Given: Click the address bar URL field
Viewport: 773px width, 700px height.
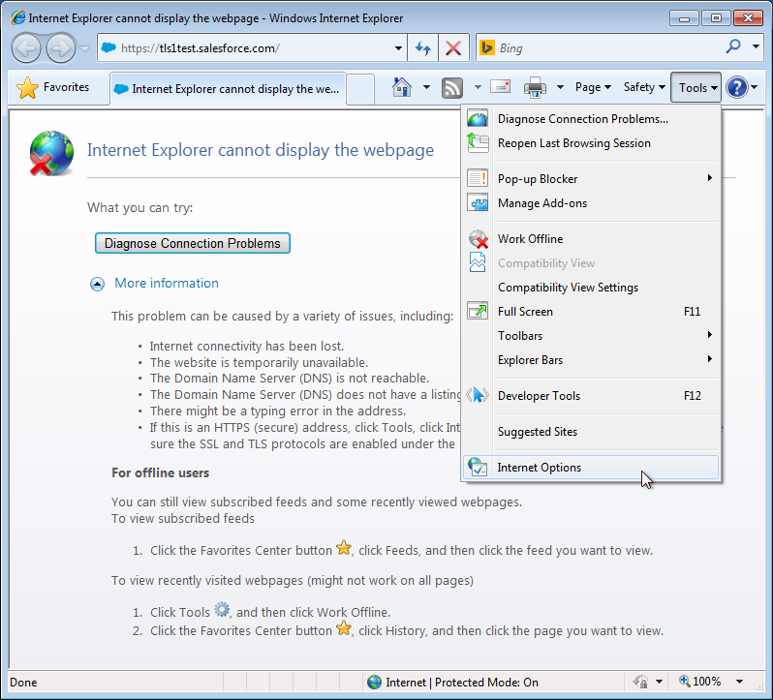Looking at the screenshot, I should click(245, 48).
